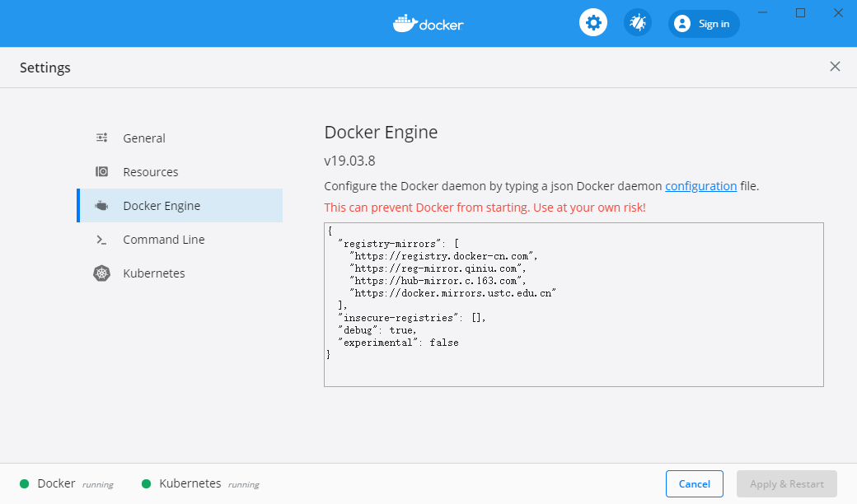This screenshot has width=857, height=504.
Task: Go to the Command Line section
Action: click(x=164, y=240)
